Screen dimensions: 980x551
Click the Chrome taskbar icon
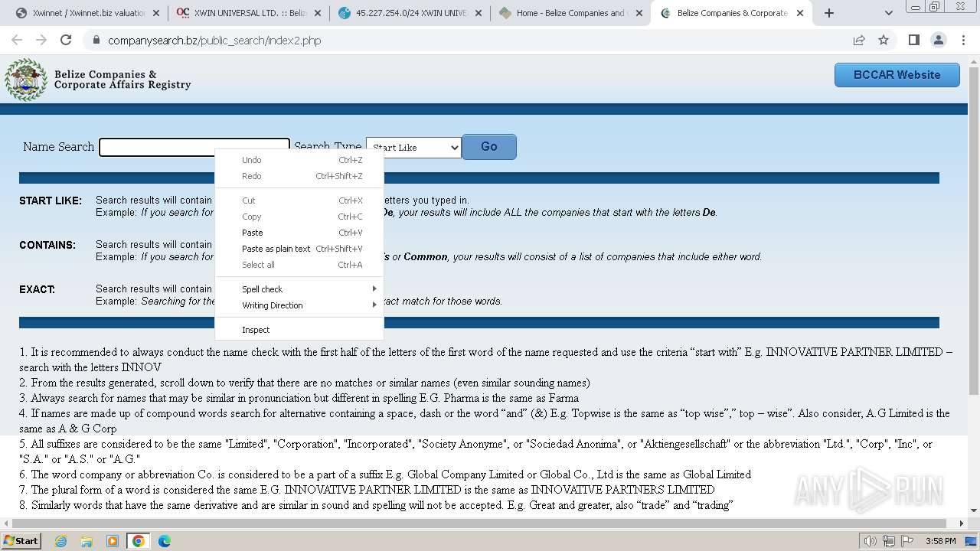pos(139,541)
